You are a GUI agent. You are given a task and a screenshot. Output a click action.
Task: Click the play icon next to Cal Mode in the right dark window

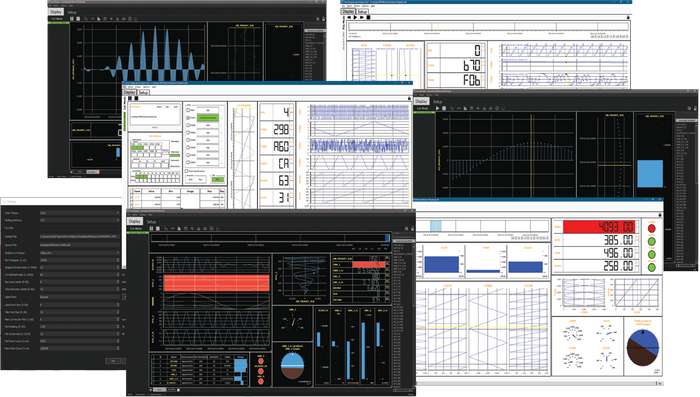tap(437, 108)
